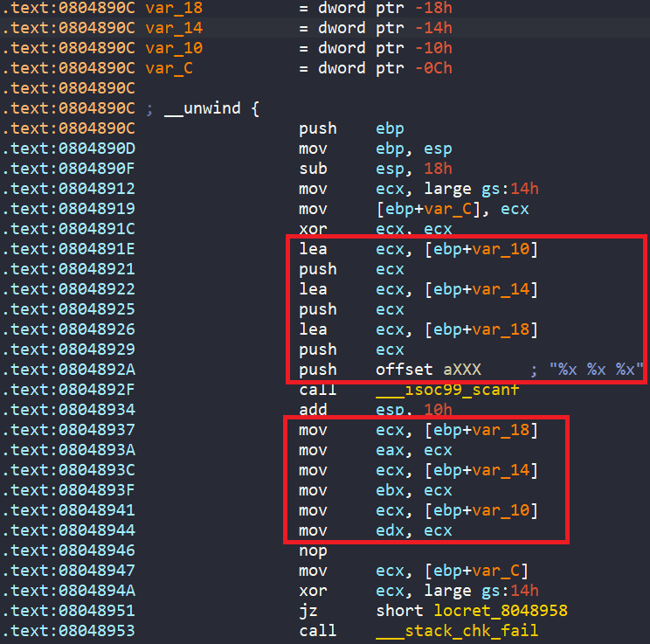This screenshot has width=650, height=644.
Task: Select the mov ebx, ecx instruction
Action: tap(375, 490)
